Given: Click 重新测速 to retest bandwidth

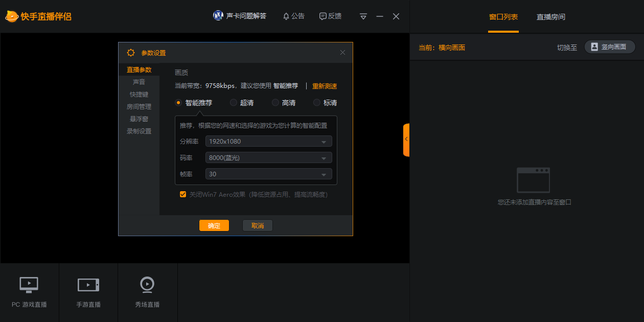Looking at the screenshot, I should (324, 86).
